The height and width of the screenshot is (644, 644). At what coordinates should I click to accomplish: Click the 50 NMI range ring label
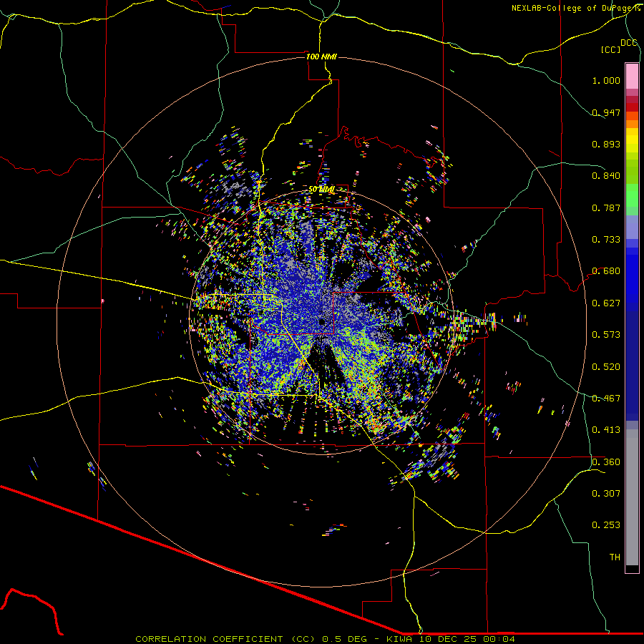[321, 190]
